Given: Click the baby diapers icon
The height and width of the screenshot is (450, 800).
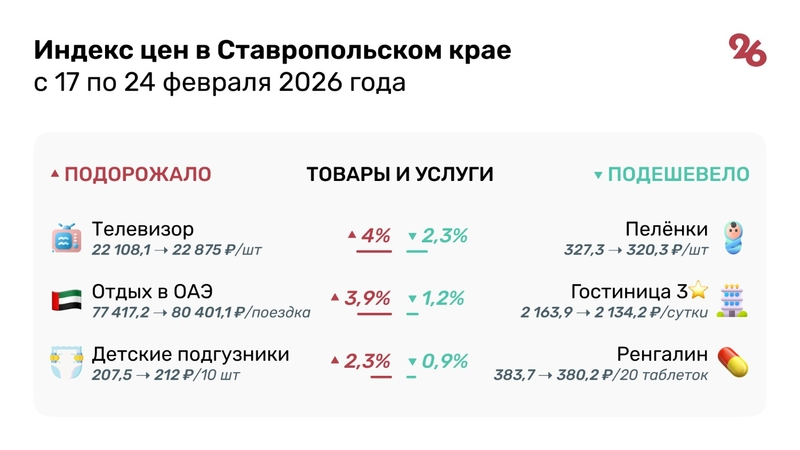Looking at the screenshot, I should click(65, 361).
